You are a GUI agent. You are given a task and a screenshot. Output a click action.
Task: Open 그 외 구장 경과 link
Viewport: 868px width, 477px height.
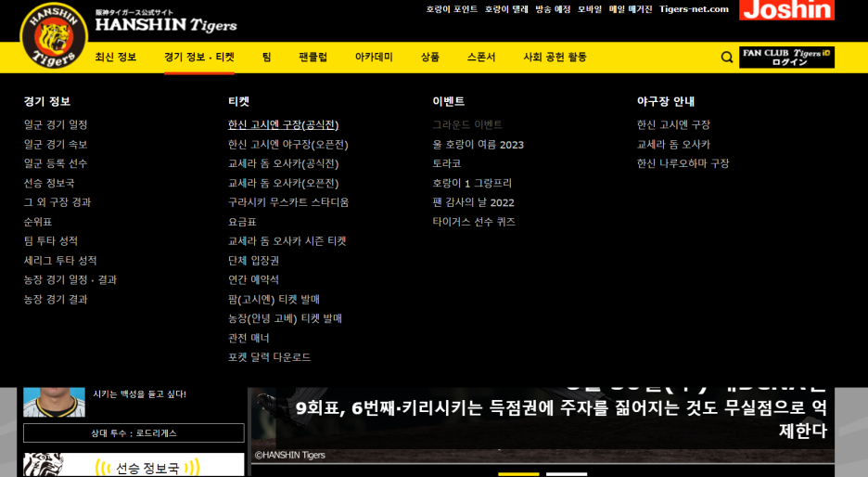click(57, 202)
